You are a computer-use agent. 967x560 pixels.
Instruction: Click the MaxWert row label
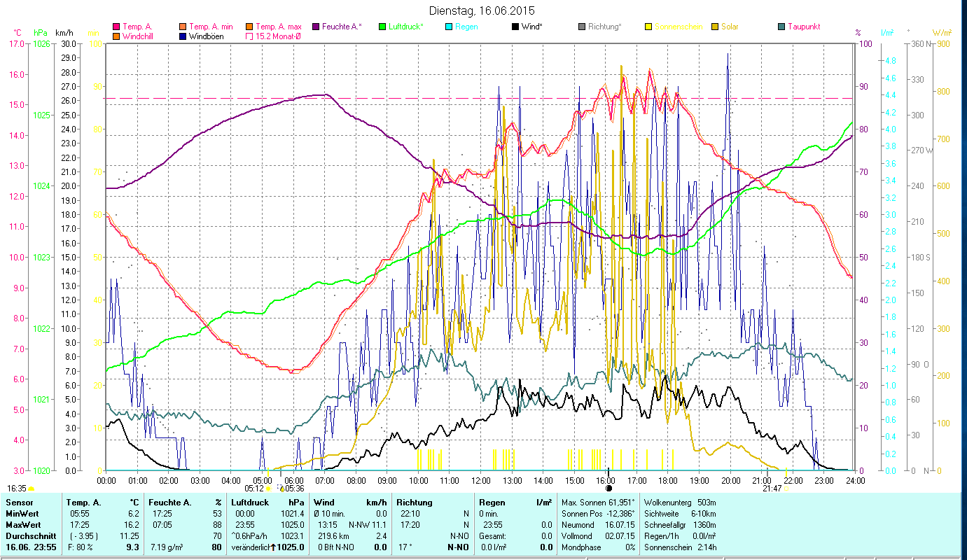23,524
